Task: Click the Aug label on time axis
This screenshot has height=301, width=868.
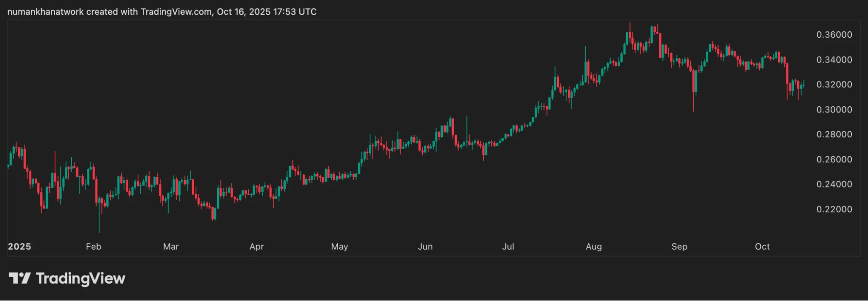Action: pos(594,246)
